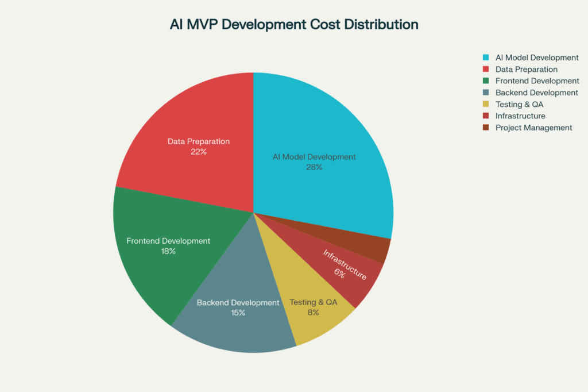Click the chart title AI MVP Development Cost Distribution

293,25
